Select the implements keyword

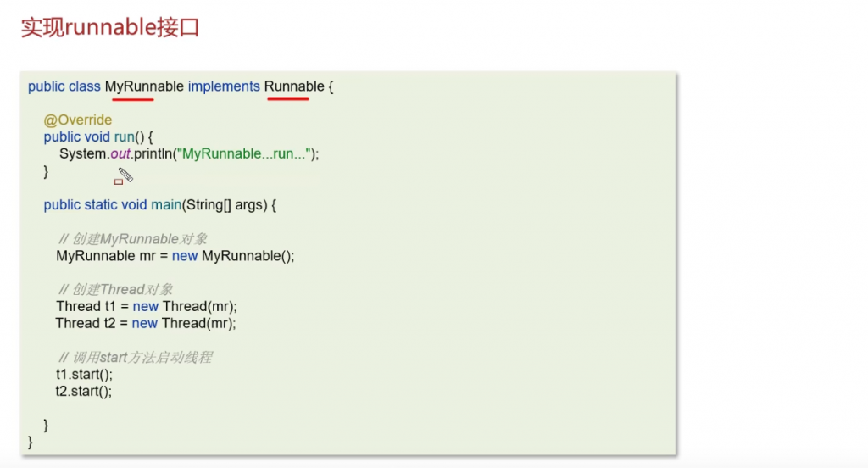[224, 86]
